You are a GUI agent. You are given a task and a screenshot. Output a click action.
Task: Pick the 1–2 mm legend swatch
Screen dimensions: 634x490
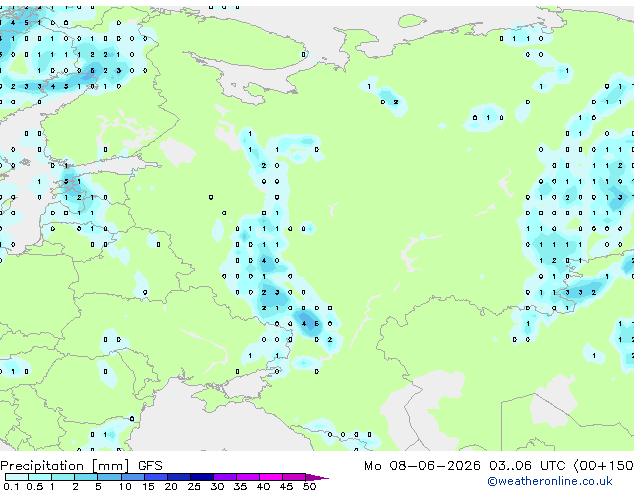(63, 477)
